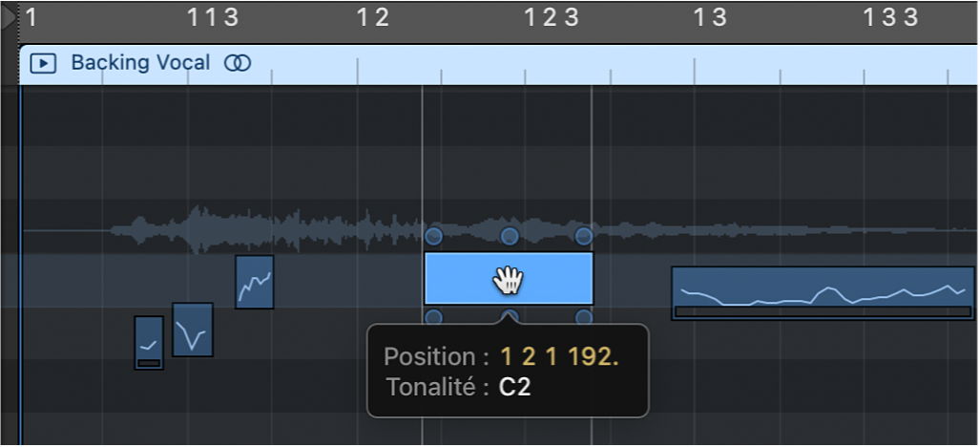Select the smallest leftmost note

[149, 343]
